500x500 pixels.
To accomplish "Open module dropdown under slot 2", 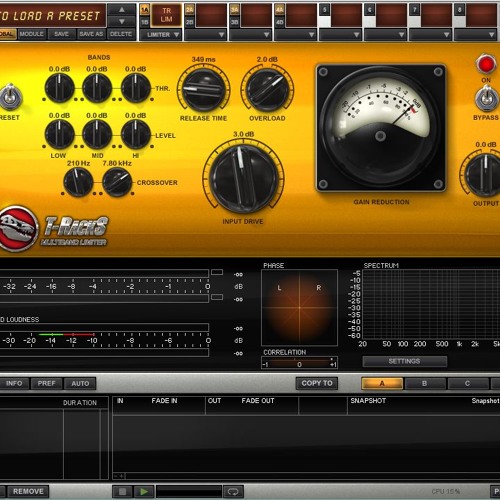I will pyautogui.click(x=206, y=34).
